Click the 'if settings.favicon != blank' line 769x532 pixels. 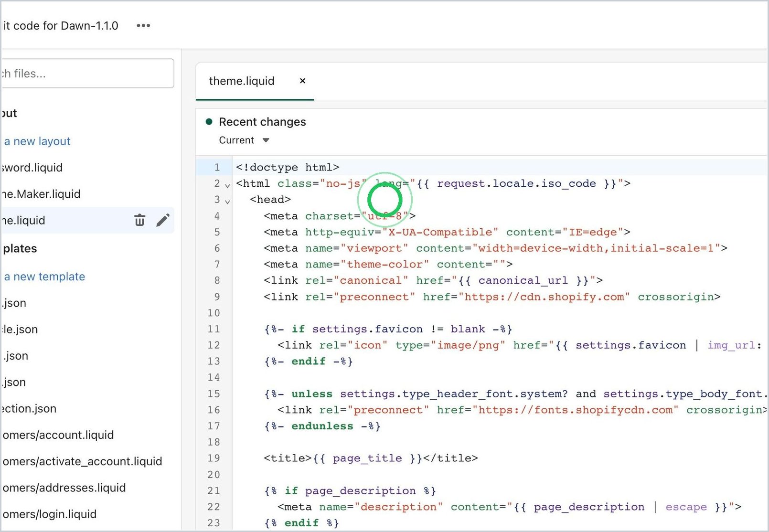[388, 329]
